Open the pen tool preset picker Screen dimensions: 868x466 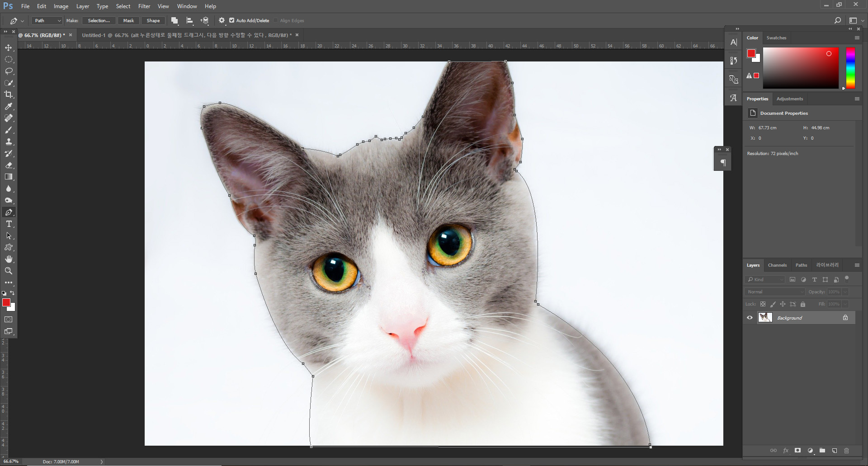tap(17, 21)
